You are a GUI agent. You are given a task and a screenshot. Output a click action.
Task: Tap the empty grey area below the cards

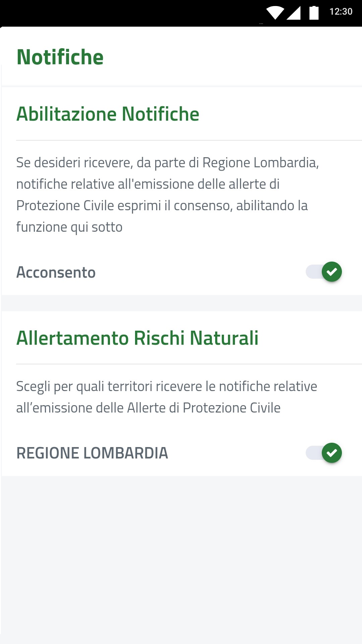[181, 559]
